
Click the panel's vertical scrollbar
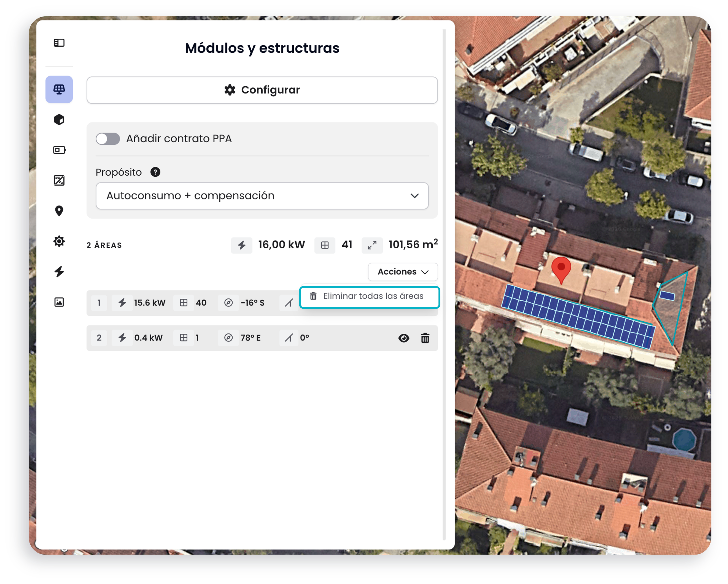(444, 285)
